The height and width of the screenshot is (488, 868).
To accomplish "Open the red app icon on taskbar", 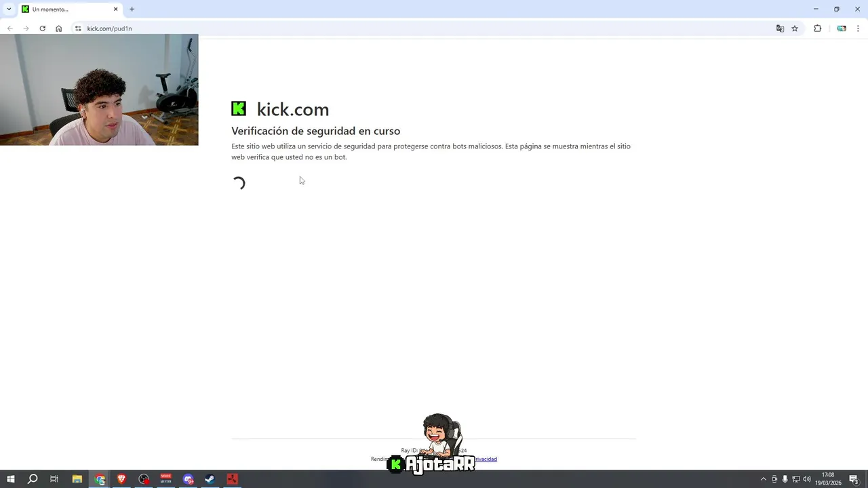I will pyautogui.click(x=233, y=479).
